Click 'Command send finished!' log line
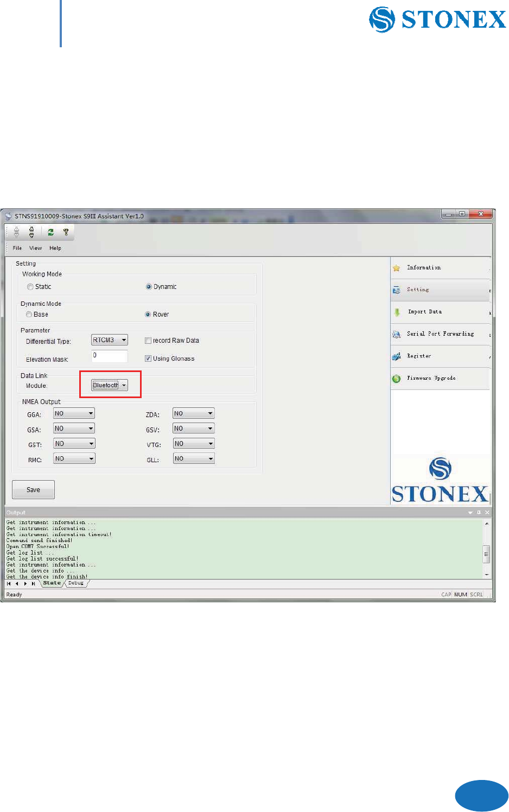This screenshot has width=509, height=812. tap(39, 540)
